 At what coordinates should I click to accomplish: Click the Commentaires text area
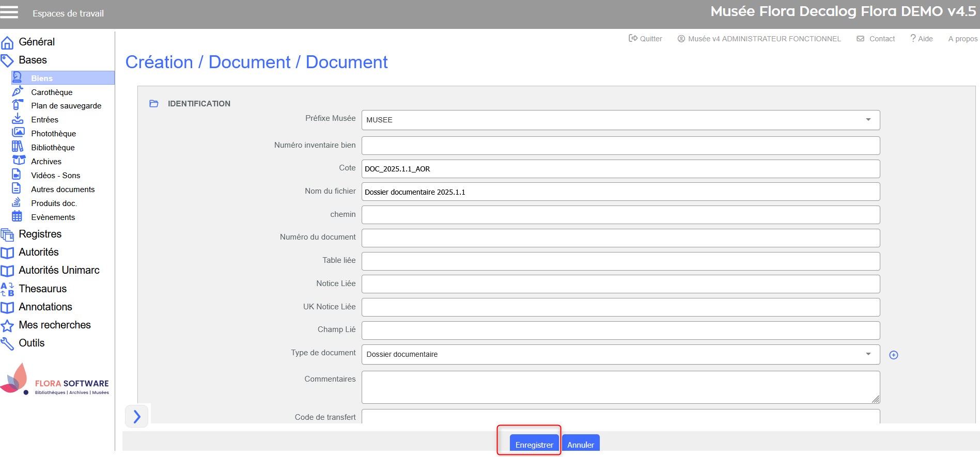coord(620,387)
